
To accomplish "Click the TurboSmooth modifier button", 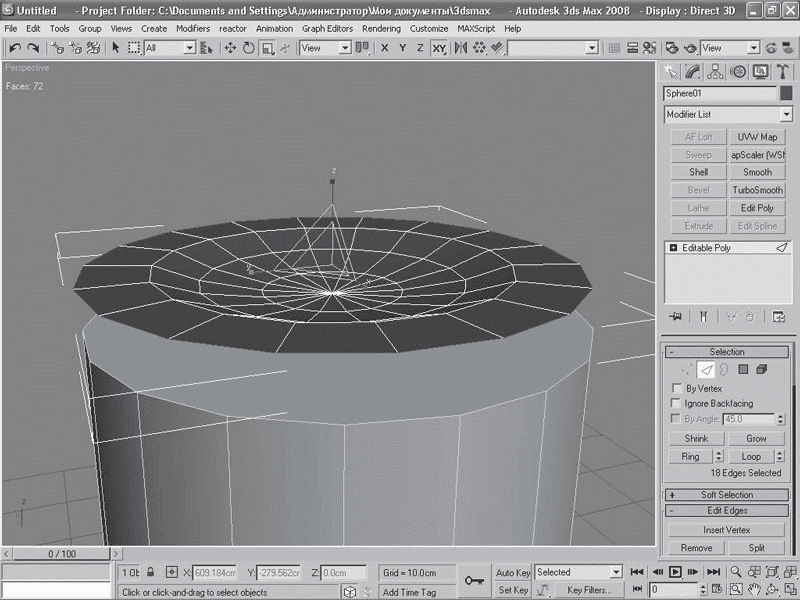I will click(x=757, y=190).
